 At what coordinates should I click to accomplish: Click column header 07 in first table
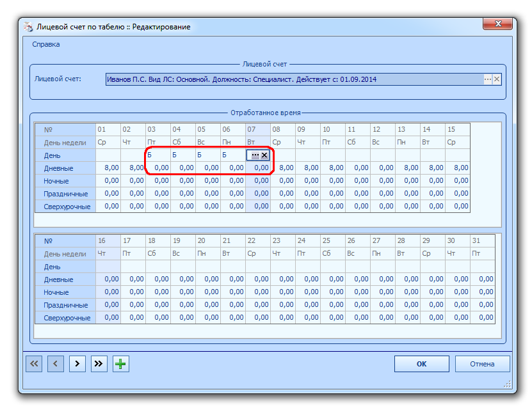258,129
